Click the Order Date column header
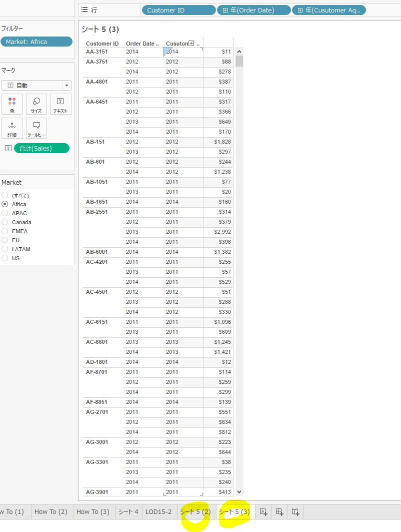 [x=142, y=44]
